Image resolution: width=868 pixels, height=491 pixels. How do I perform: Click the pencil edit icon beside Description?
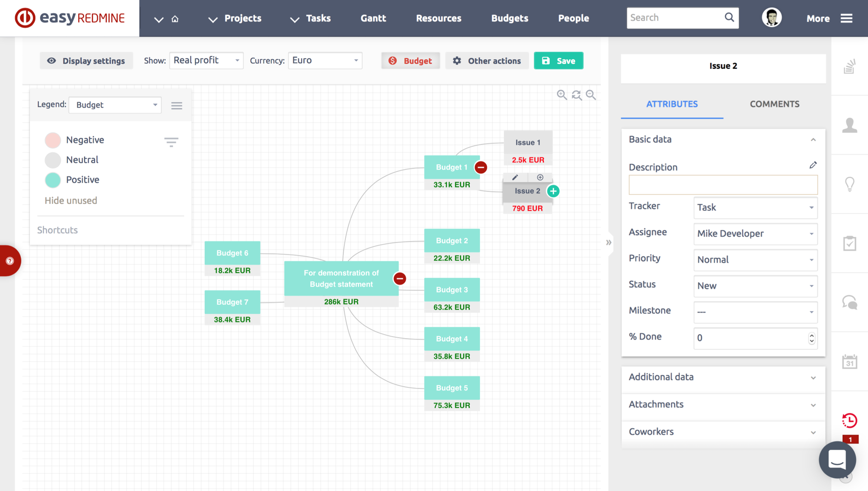(x=813, y=165)
